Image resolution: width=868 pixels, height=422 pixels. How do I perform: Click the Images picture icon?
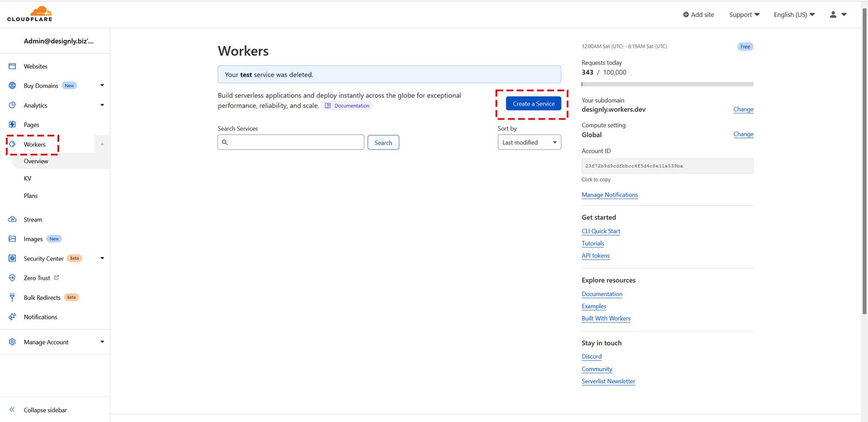(x=12, y=239)
